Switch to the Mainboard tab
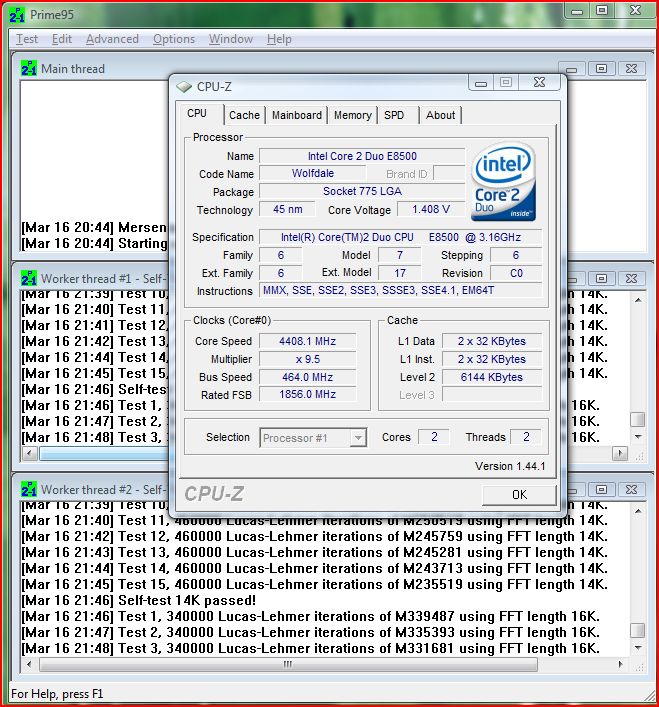659x707 pixels. pyautogui.click(x=297, y=115)
